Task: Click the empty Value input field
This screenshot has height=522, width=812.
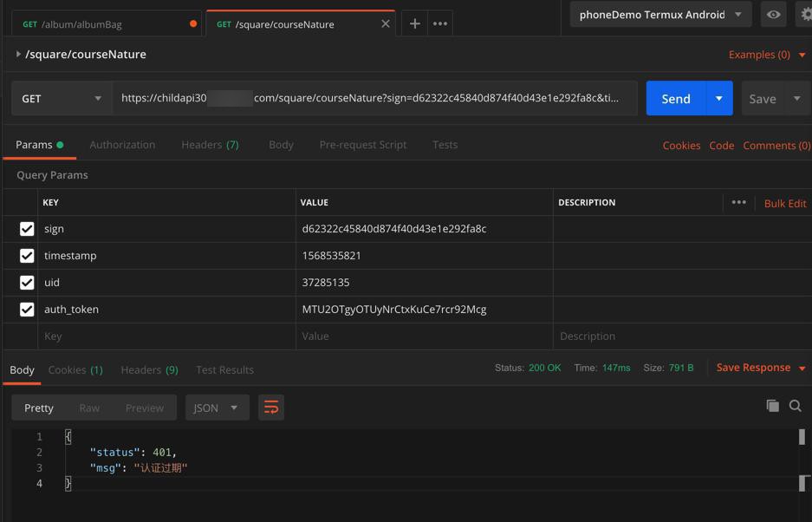Action: pyautogui.click(x=424, y=336)
